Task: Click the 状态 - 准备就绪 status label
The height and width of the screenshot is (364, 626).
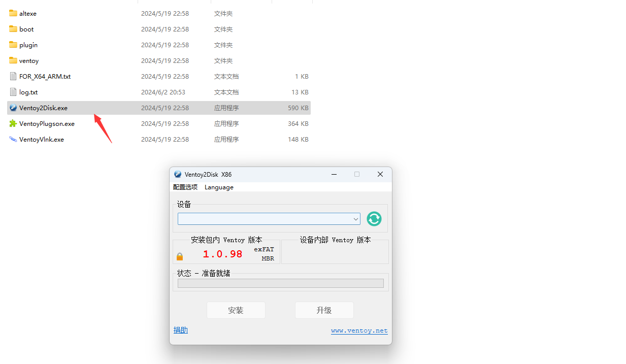Action: pyautogui.click(x=204, y=273)
